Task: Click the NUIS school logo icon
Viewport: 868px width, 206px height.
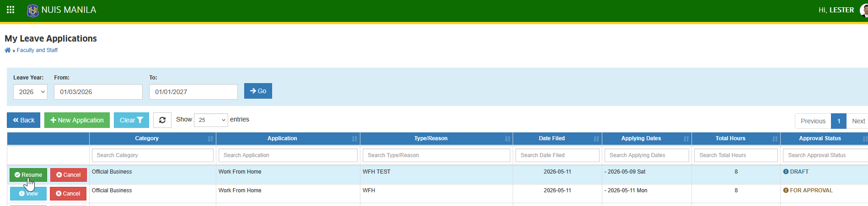Action: [33, 10]
